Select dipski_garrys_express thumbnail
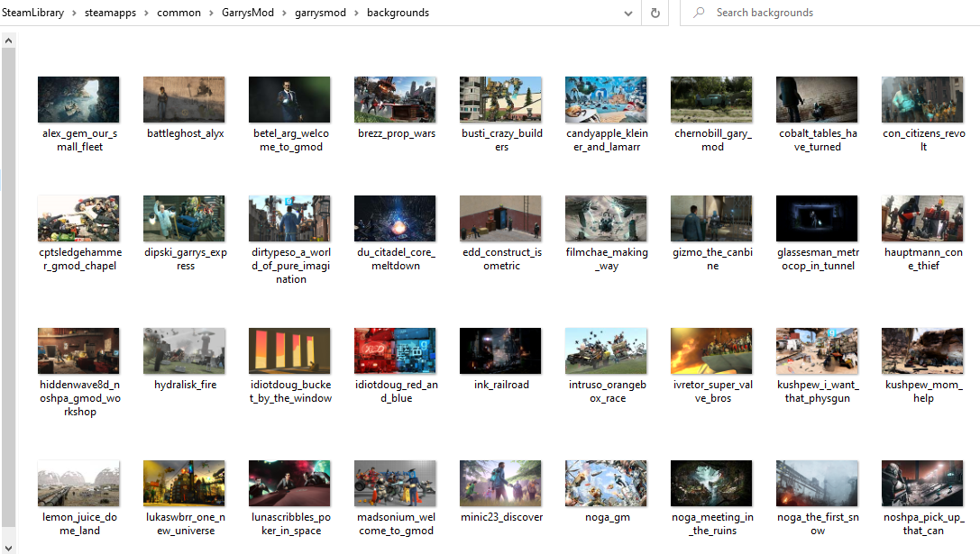Screen dimensions: 980x554 pos(184,219)
